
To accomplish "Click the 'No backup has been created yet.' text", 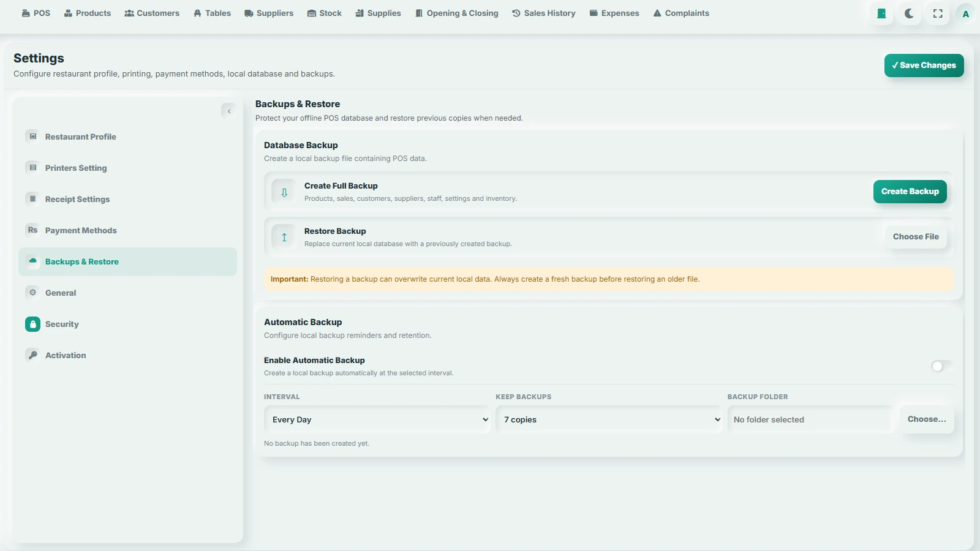I will click(317, 443).
